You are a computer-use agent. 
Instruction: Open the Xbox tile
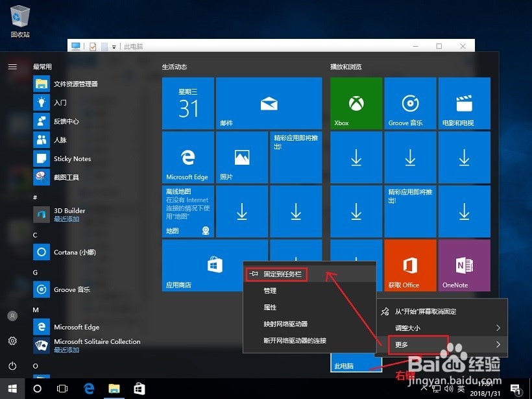point(356,103)
